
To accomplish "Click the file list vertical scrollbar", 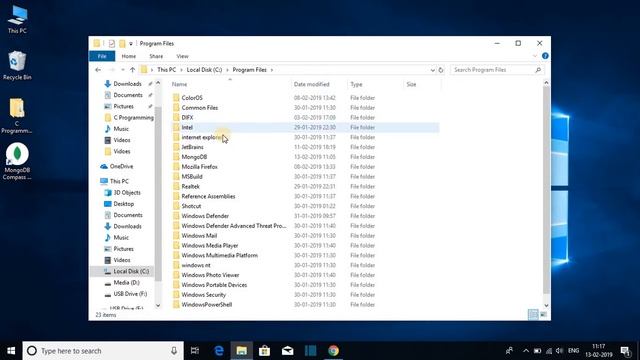I will 546,190.
